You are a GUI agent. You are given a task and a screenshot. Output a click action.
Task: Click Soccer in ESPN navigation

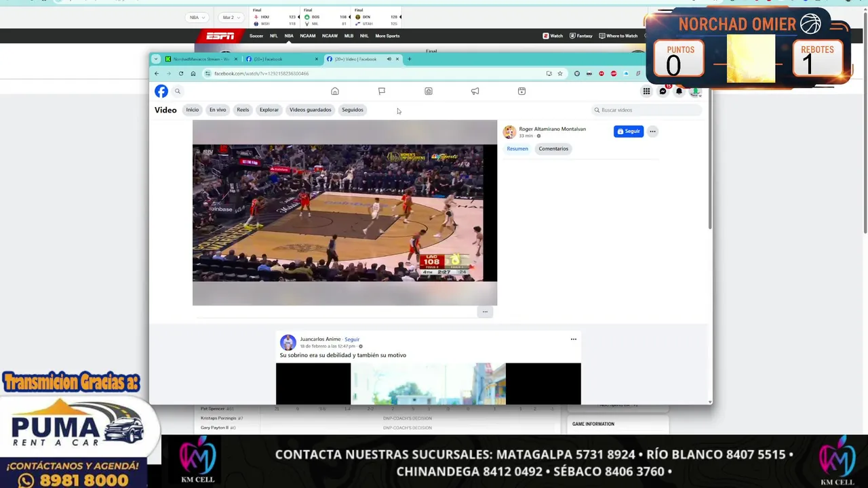(256, 36)
